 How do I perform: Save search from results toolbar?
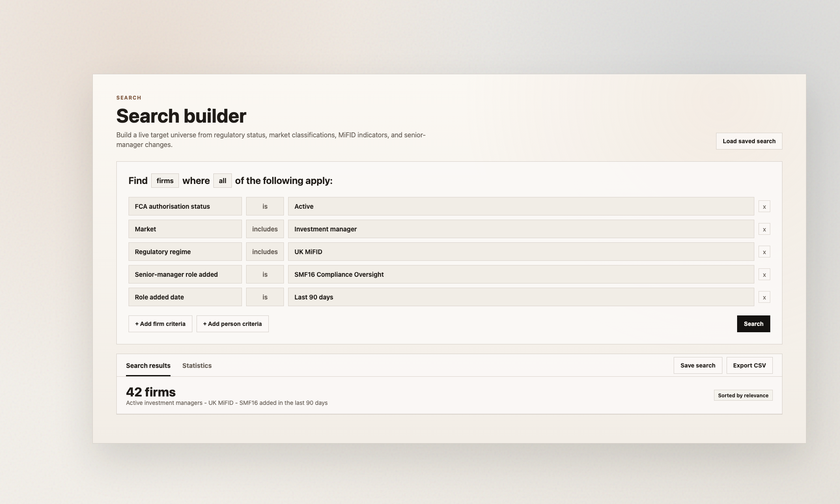pos(698,365)
